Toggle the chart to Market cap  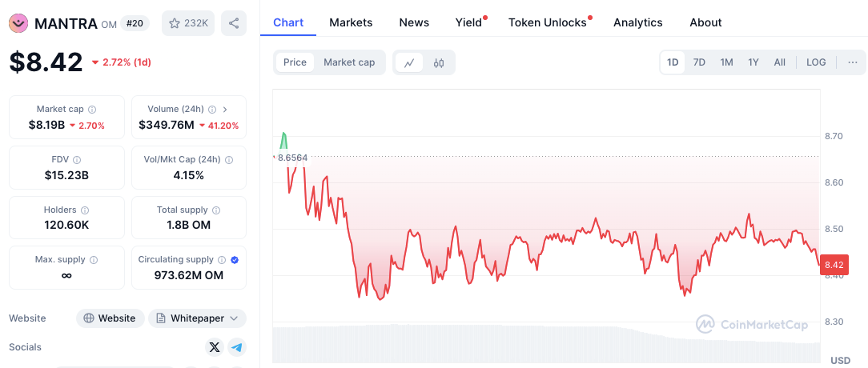point(349,62)
